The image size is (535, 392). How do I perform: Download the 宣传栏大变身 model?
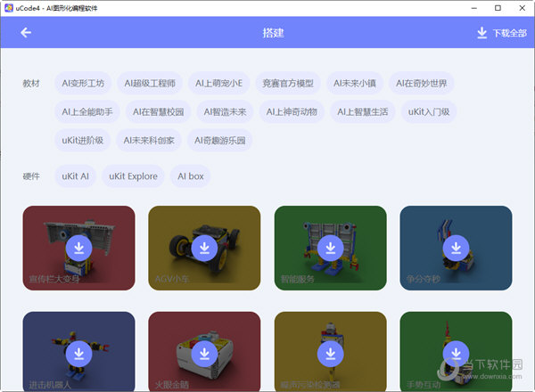pyautogui.click(x=78, y=249)
